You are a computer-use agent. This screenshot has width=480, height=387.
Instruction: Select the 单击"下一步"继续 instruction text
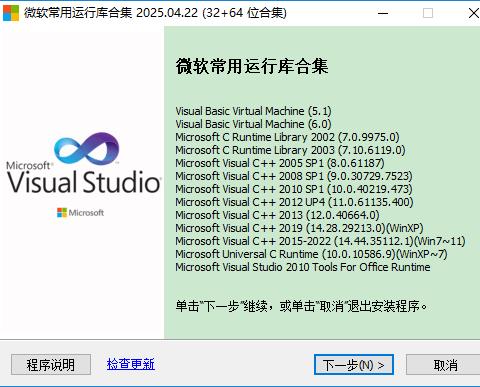click(x=301, y=306)
